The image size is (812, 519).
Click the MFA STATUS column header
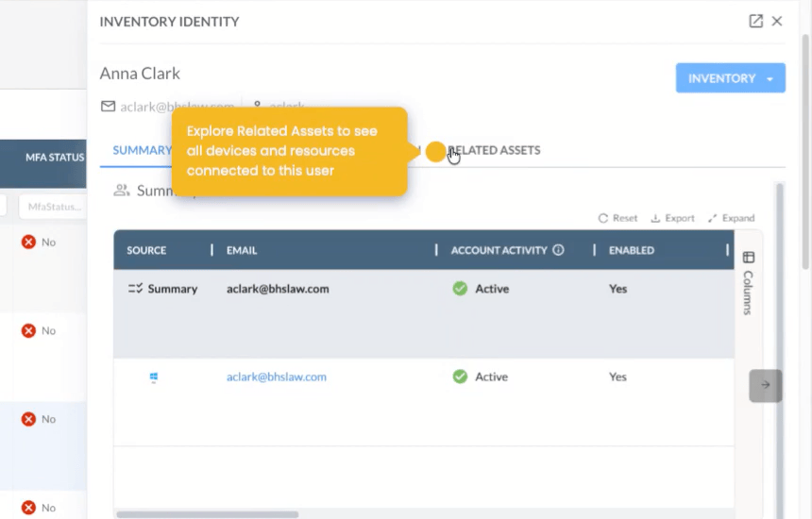click(x=55, y=158)
